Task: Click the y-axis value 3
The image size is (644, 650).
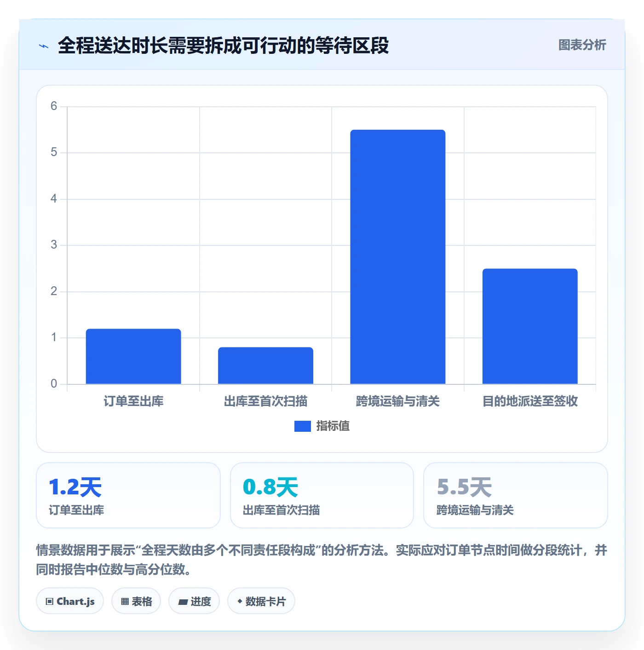Action: click(54, 245)
